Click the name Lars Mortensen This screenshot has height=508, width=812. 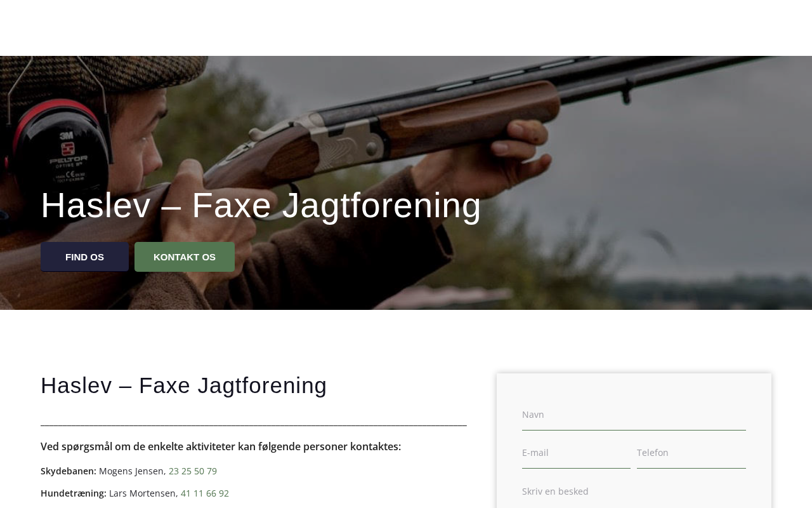pos(143,493)
